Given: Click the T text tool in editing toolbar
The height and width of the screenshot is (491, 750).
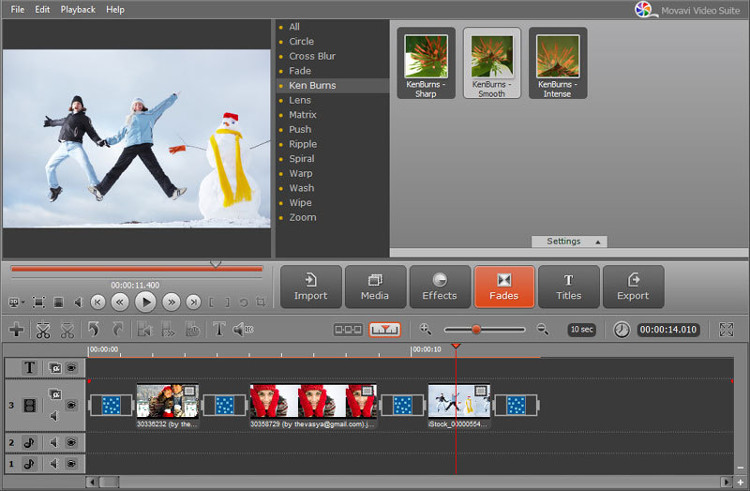Looking at the screenshot, I should 219,329.
